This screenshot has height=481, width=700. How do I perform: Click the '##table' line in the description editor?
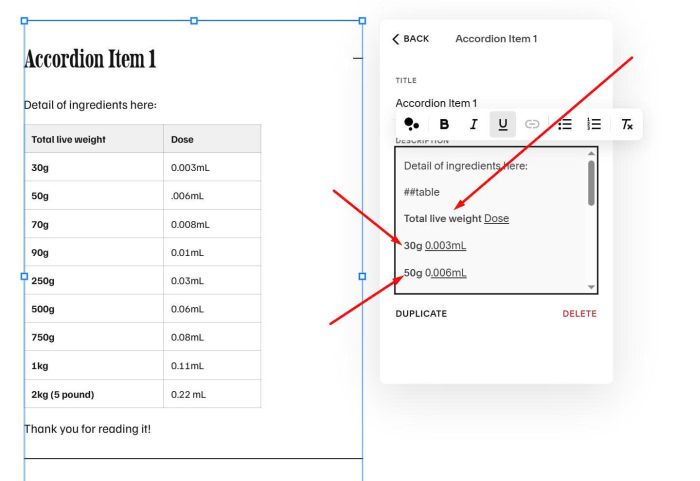click(423, 192)
